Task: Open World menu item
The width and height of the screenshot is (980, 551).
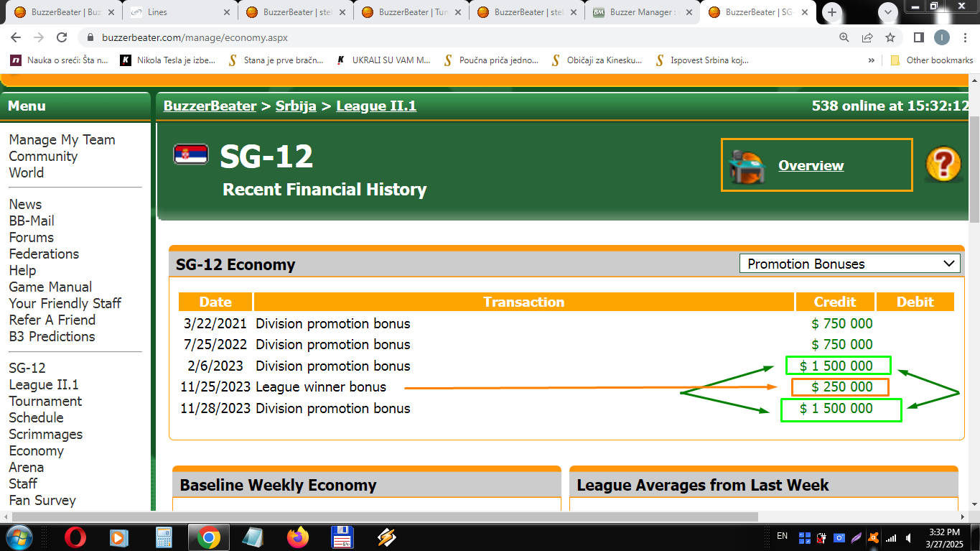Action: click(x=27, y=172)
